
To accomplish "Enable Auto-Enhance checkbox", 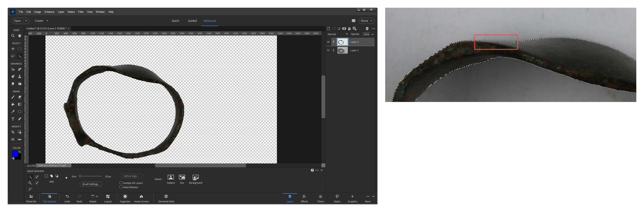I will click(x=121, y=187).
